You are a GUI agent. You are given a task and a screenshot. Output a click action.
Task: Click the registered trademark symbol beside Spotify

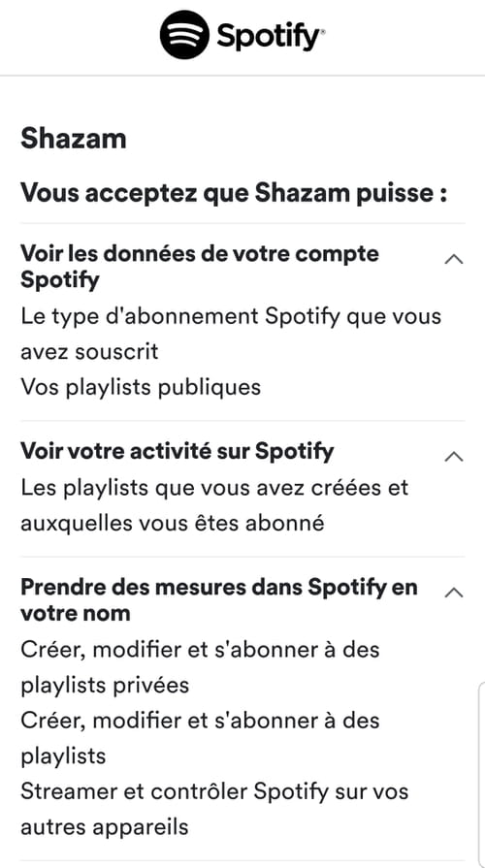[x=323, y=32]
